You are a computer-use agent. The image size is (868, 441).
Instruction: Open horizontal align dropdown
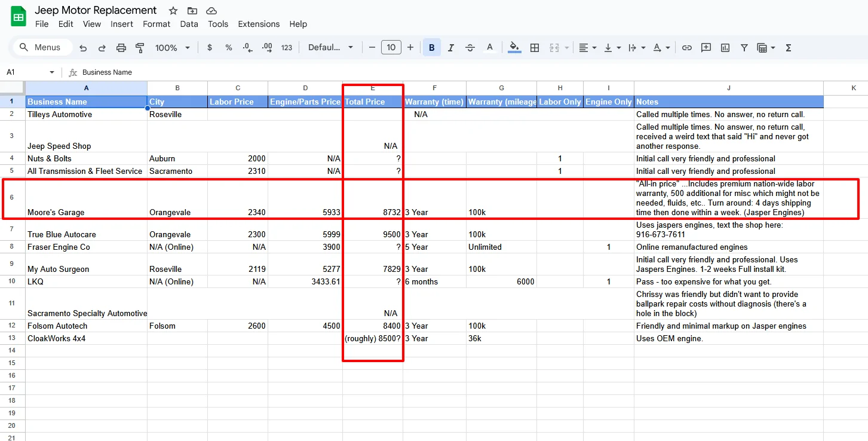click(587, 48)
